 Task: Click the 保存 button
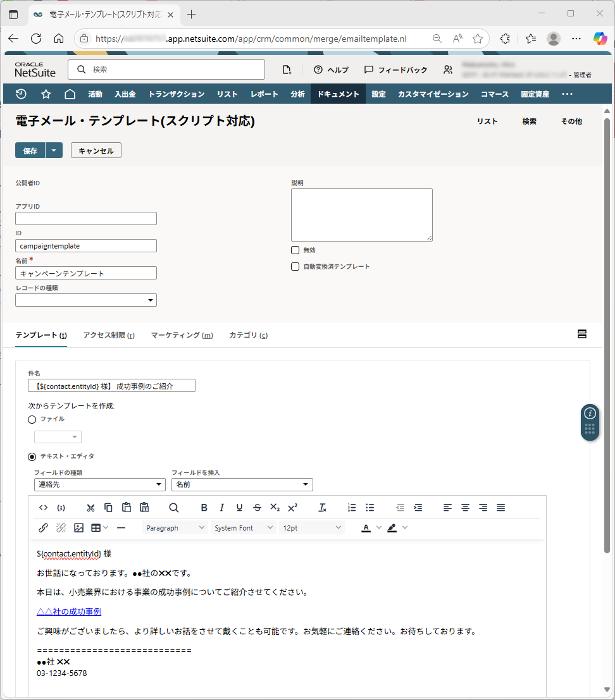pos(30,150)
